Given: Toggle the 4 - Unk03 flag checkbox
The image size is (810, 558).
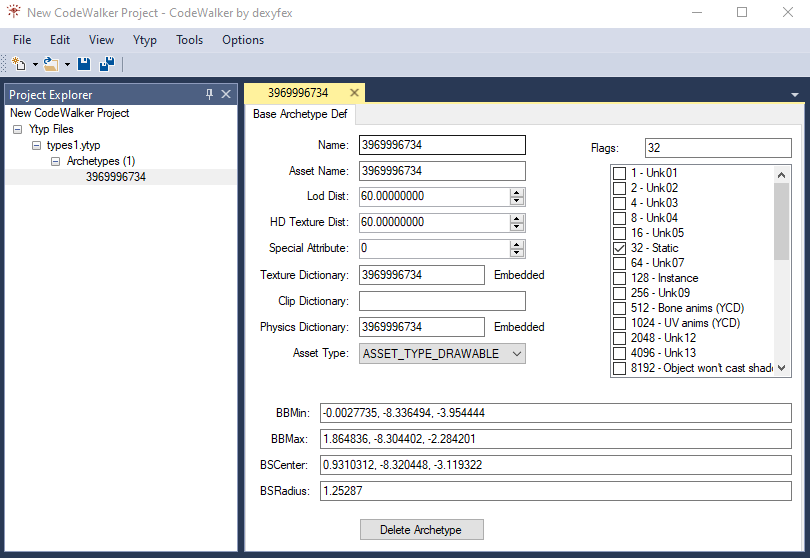Looking at the screenshot, I should (619, 203).
